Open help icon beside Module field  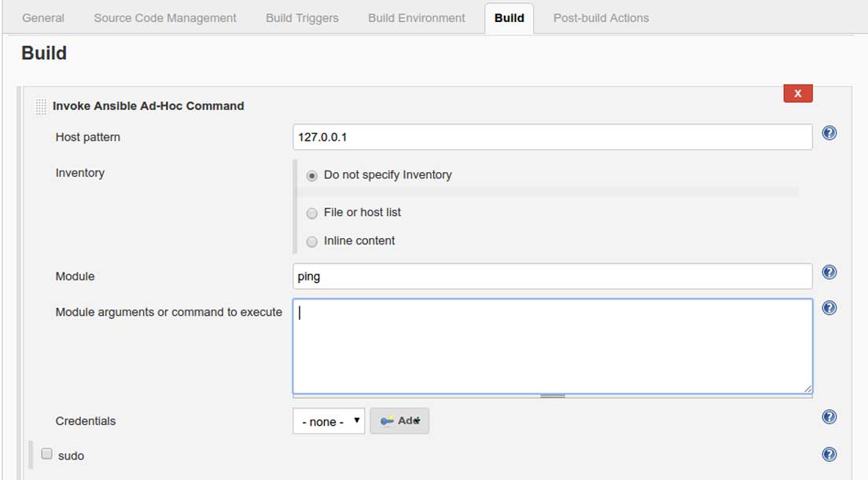pyautogui.click(x=829, y=272)
